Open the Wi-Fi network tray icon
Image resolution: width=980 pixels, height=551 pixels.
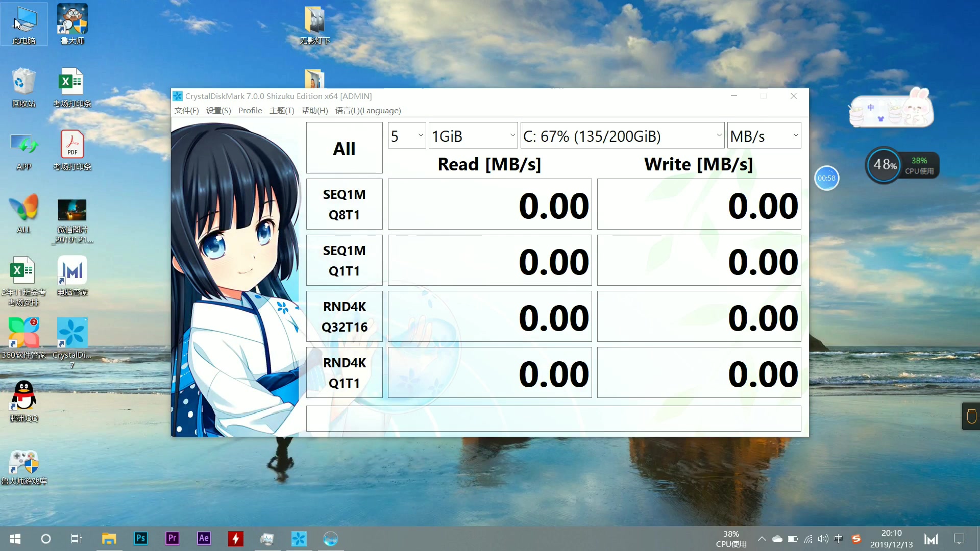(x=808, y=539)
